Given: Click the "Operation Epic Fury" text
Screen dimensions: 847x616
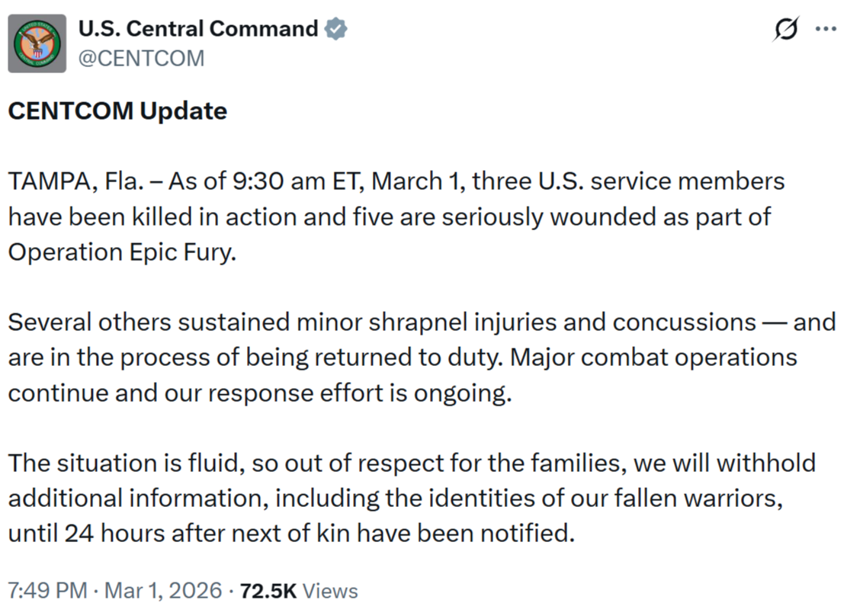Looking at the screenshot, I should click(122, 252).
